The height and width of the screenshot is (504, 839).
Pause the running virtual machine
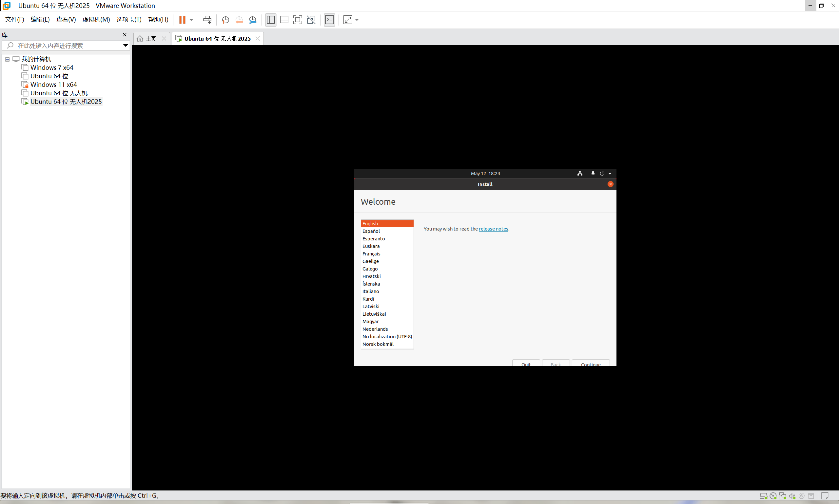tap(182, 20)
